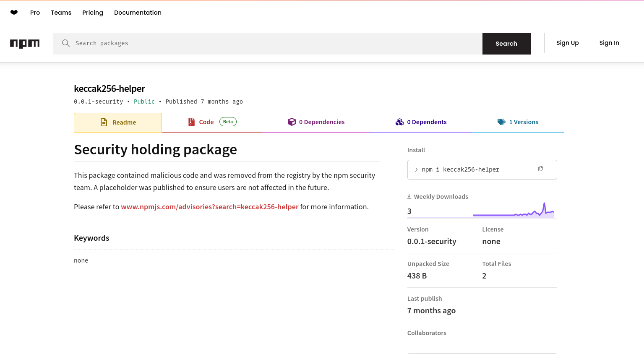The height and width of the screenshot is (354, 644).
Task: Click the Sign In link
Action: [609, 43]
